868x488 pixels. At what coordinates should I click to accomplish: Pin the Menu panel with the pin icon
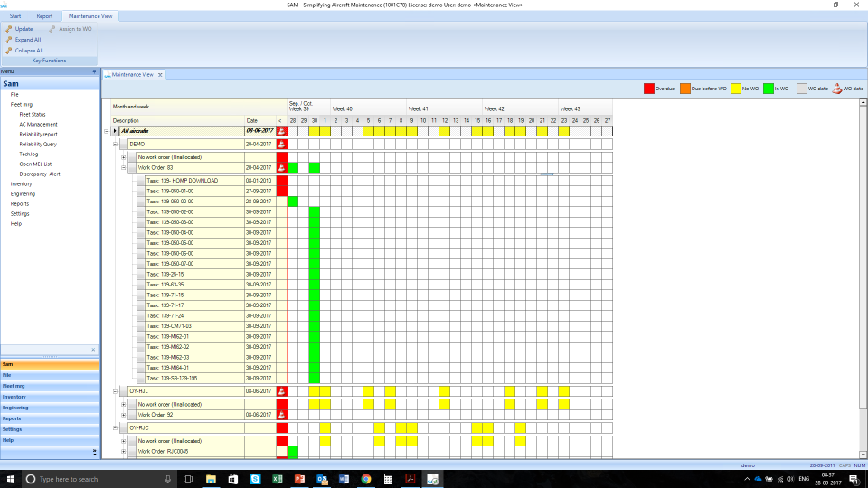tap(94, 71)
